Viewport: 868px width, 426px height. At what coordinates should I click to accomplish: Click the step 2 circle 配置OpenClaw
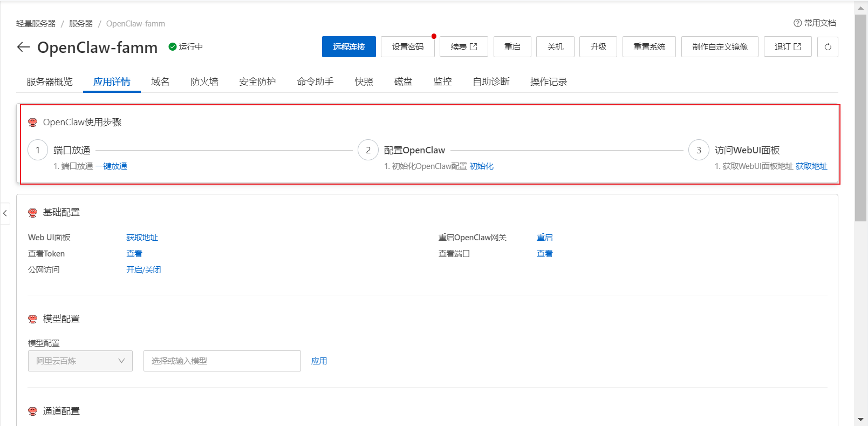coord(368,150)
